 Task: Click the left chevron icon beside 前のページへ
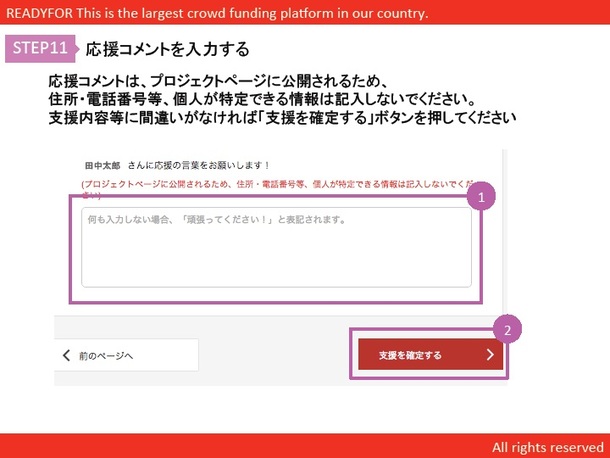(67, 355)
